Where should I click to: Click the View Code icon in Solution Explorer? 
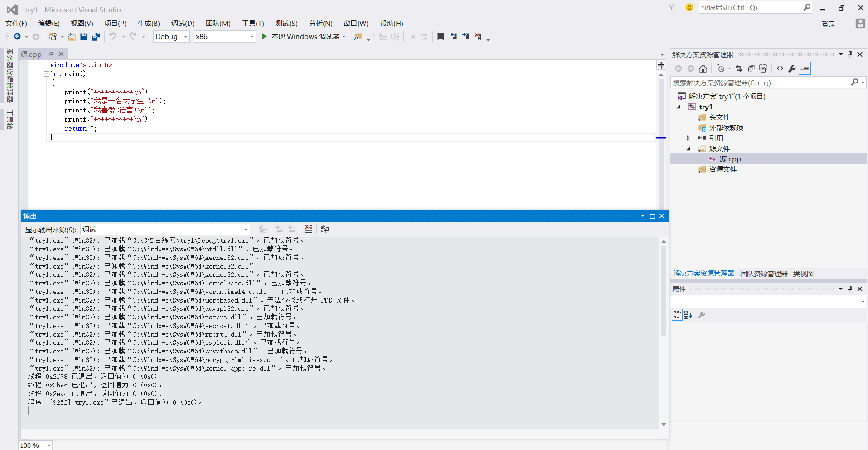pos(780,68)
